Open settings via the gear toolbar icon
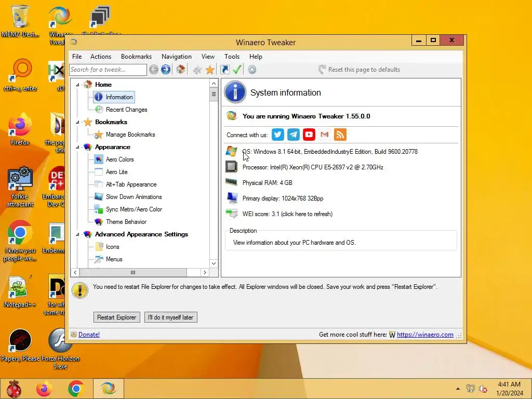532x399 pixels. click(252, 70)
